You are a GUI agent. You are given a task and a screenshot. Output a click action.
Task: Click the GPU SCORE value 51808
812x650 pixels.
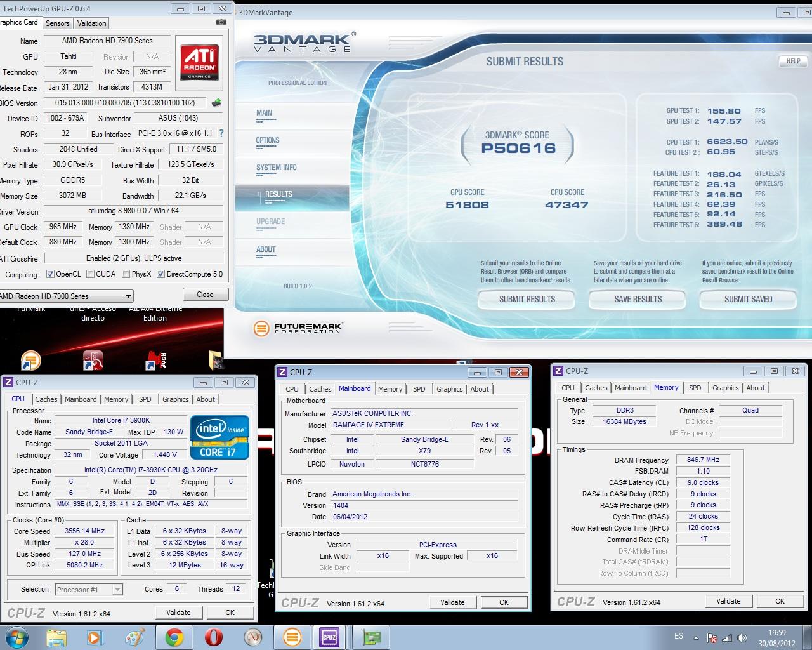coord(467,205)
